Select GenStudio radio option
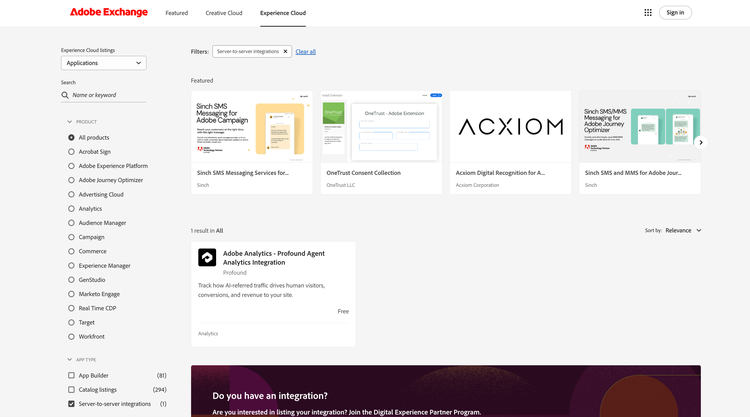 pyautogui.click(x=71, y=280)
